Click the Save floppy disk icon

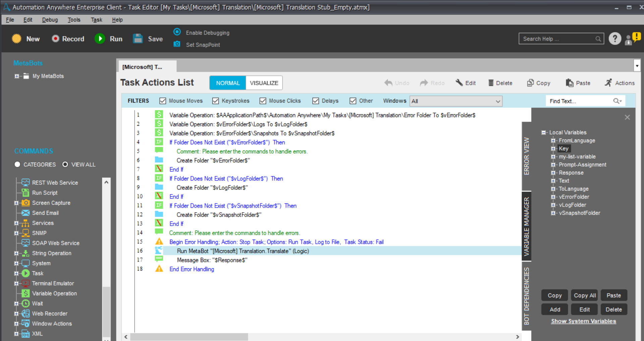(x=138, y=39)
